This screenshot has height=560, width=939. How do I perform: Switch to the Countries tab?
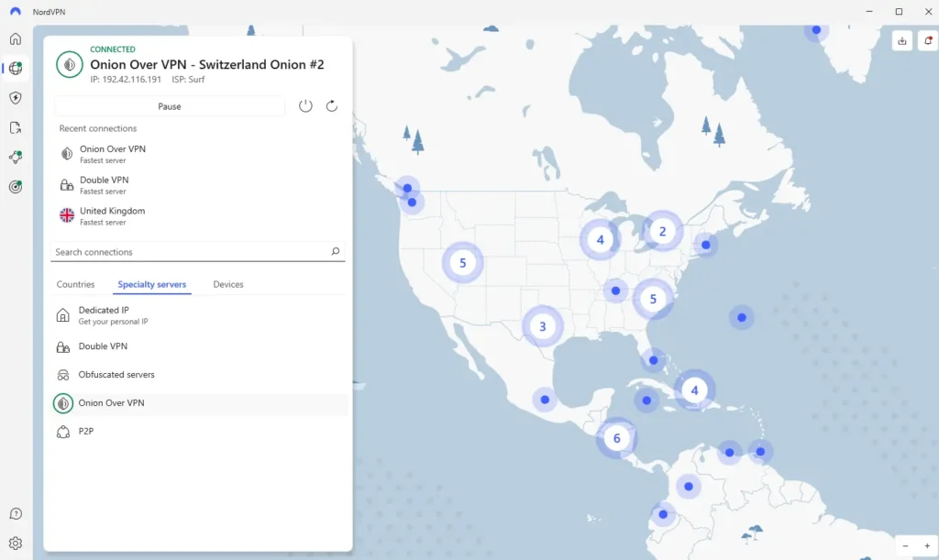point(75,284)
